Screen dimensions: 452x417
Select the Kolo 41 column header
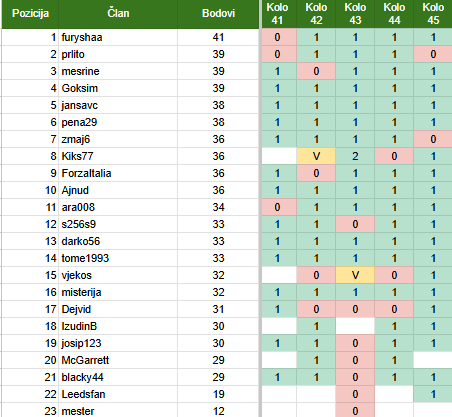pyautogui.click(x=279, y=14)
